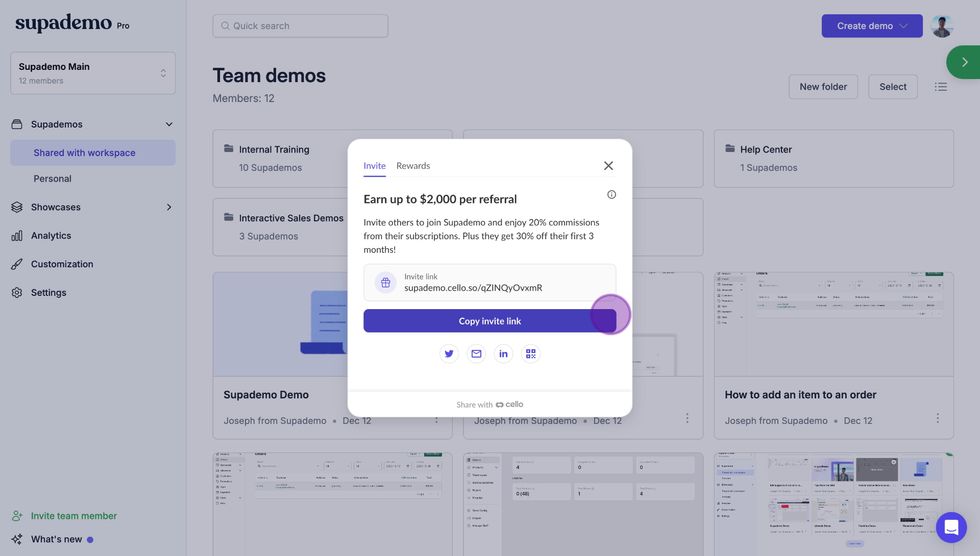Click Copy invite link button
Screen dimensions: 980x556
pos(489,321)
